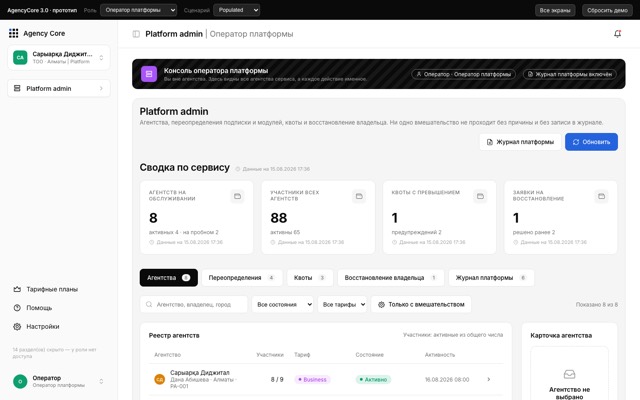This screenshot has height=400, width=640.
Task: Focus the Агентство, владелец, город search field
Action: tap(194, 304)
